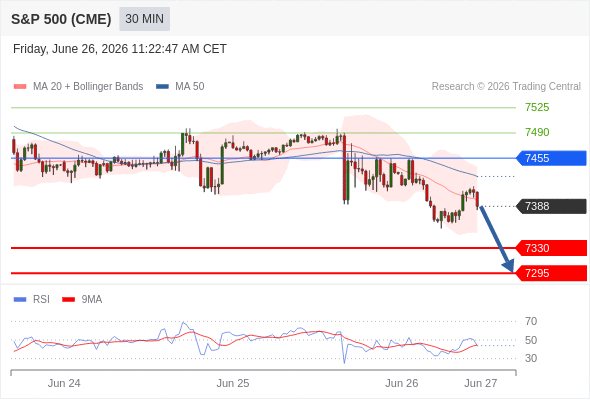Click the MA 50 legend color swatch
This screenshot has height=400, width=590.
162,87
